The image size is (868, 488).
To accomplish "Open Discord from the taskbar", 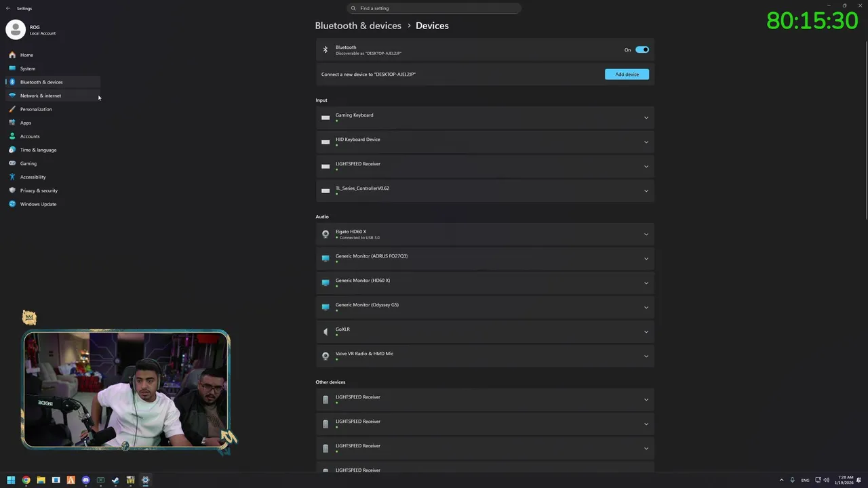I will [x=85, y=480].
